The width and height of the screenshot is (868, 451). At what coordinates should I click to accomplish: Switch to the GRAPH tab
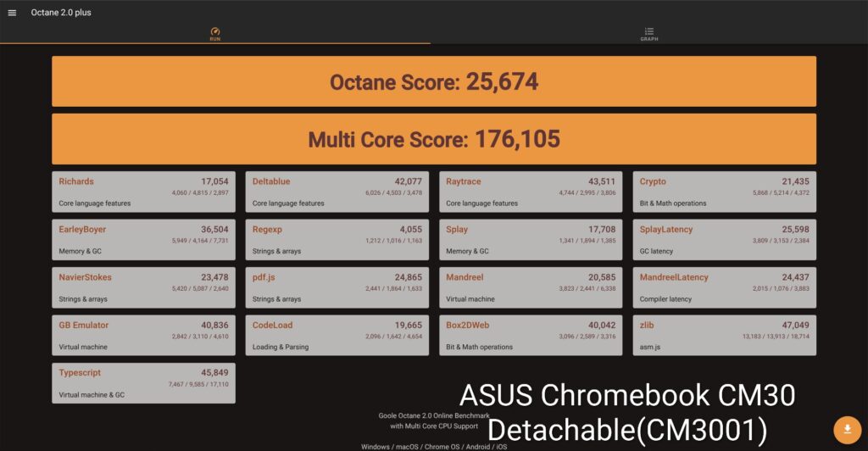click(x=648, y=34)
